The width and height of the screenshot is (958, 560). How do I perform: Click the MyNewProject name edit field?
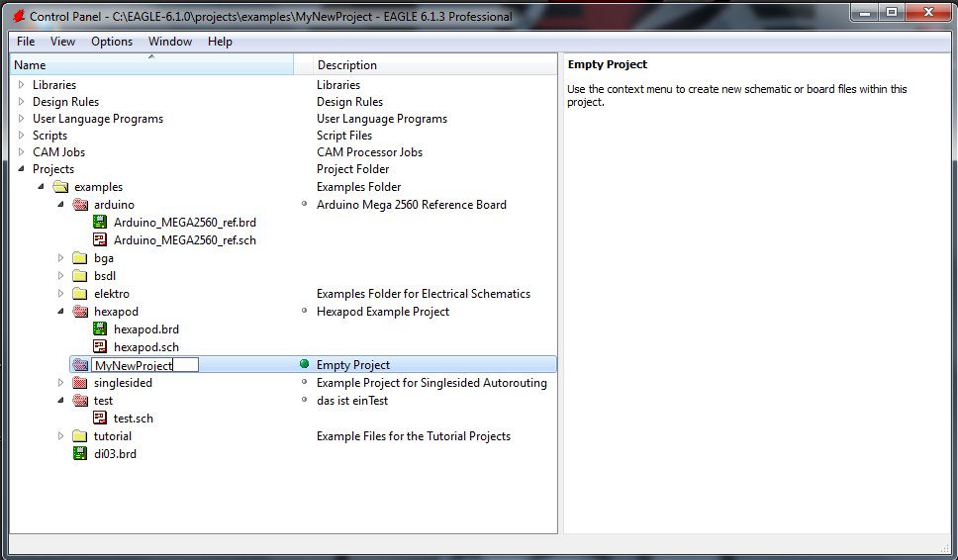tap(144, 365)
